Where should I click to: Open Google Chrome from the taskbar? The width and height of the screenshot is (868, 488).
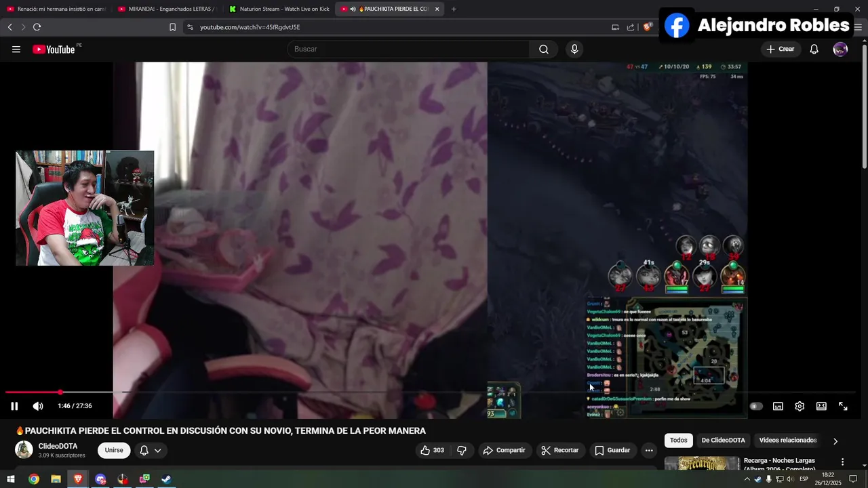click(34, 479)
